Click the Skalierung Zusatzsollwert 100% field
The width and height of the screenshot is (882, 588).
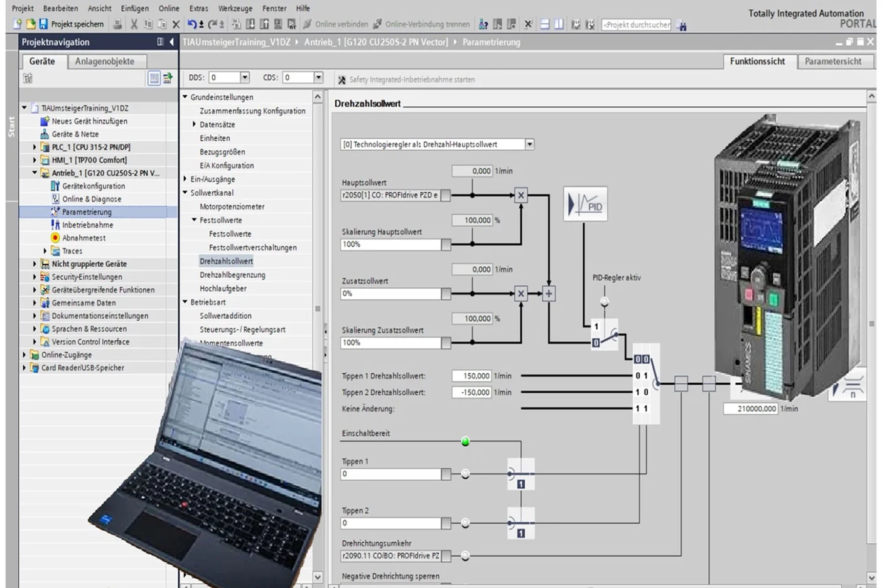coord(390,343)
